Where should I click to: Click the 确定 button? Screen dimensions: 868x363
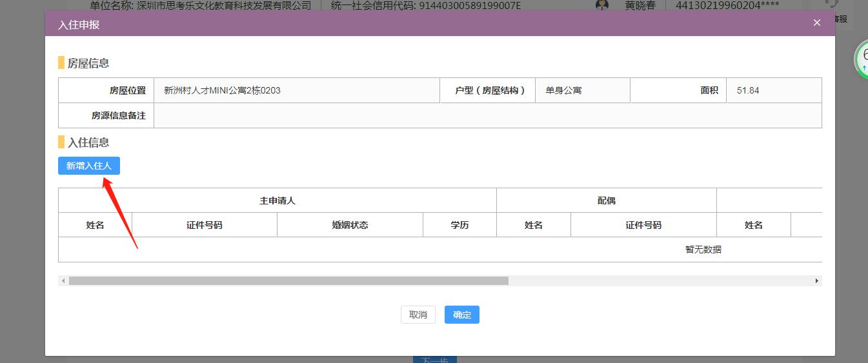(462, 315)
